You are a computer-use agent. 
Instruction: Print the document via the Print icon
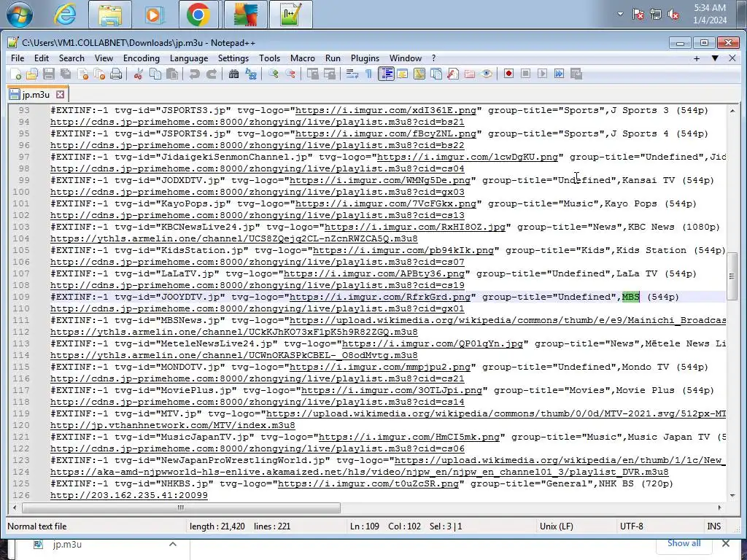(116, 74)
